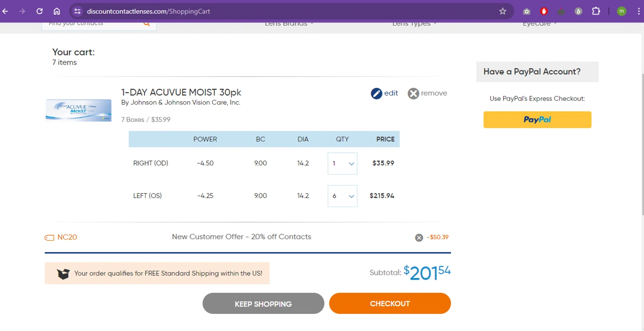The width and height of the screenshot is (644, 331).
Task: Click the pencil edit icon for Acuvue Moist
Action: [x=377, y=93]
